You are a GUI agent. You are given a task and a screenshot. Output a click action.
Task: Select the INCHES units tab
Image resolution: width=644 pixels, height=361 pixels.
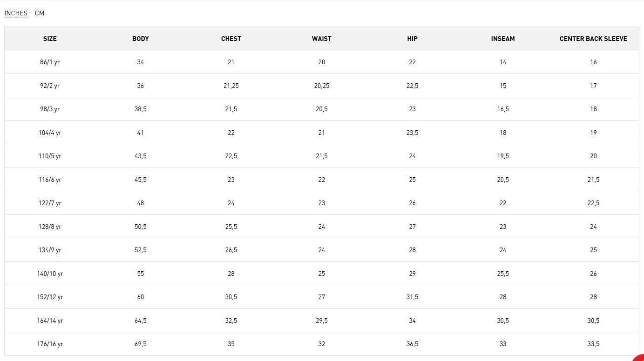[16, 13]
